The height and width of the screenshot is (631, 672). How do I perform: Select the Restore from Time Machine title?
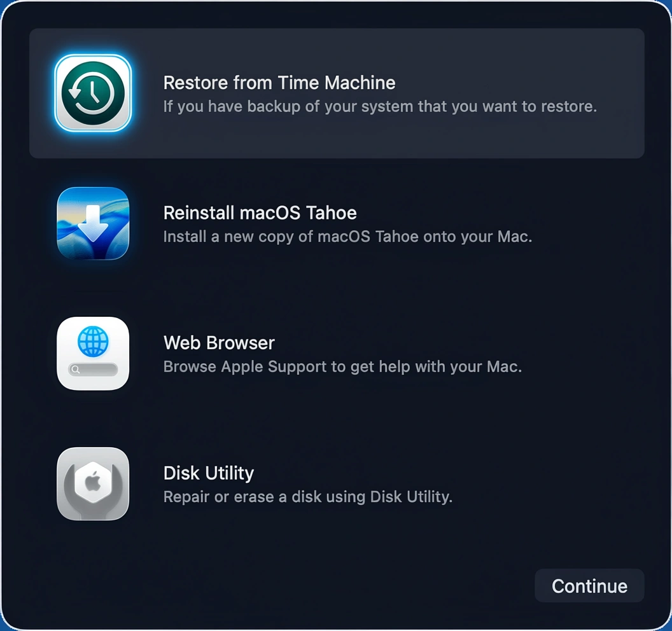coord(279,83)
